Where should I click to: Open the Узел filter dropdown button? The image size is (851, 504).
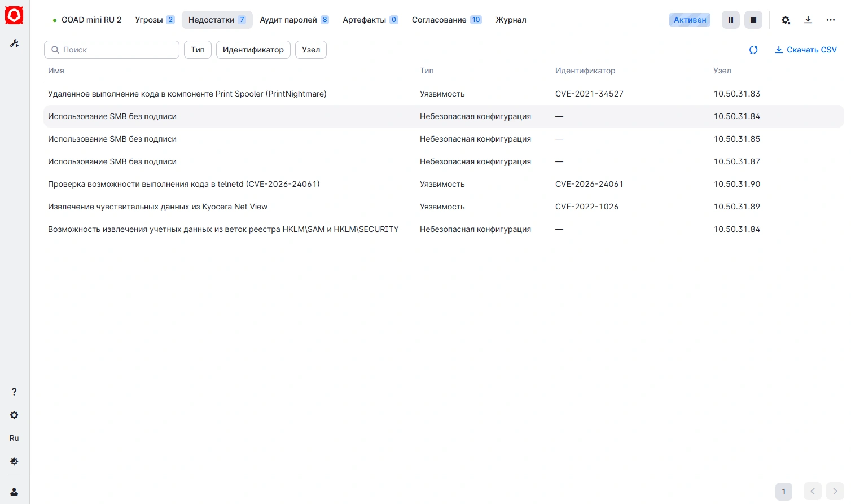pos(311,50)
